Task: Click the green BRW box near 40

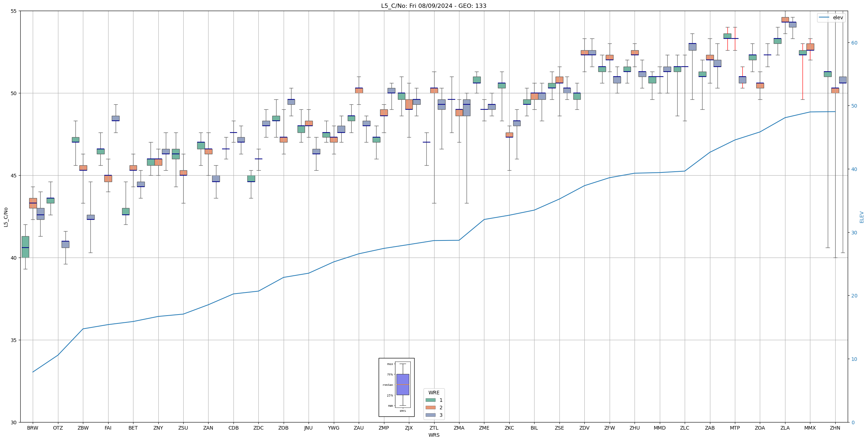Action: [x=25, y=247]
